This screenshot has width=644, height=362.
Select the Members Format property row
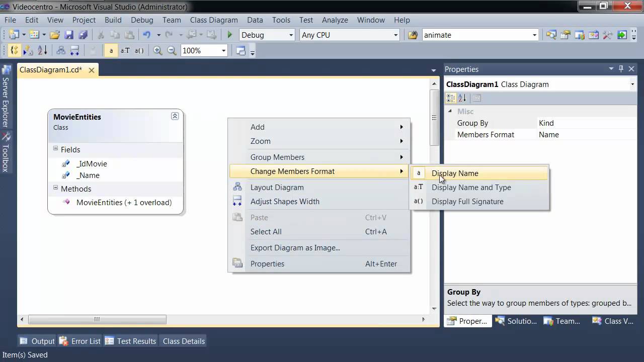click(540, 134)
